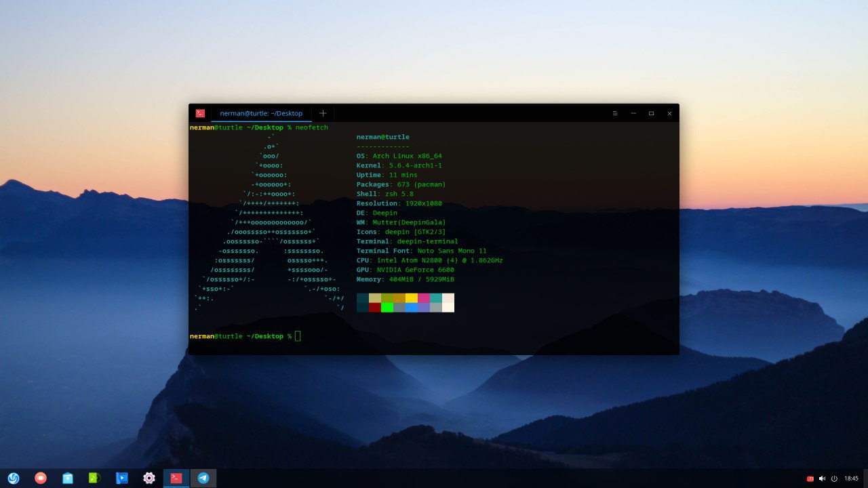Open the power/shutdown tray icon
The width and height of the screenshot is (868, 488).
[x=834, y=479]
